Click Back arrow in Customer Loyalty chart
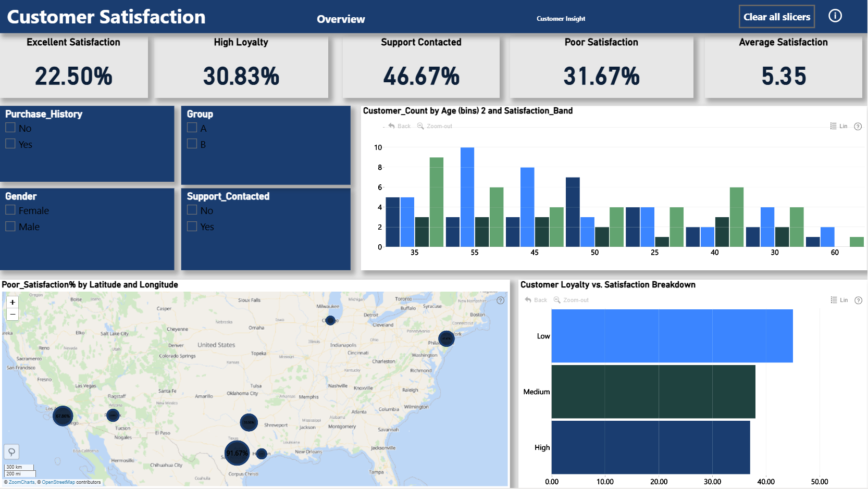Screen dimensions: 868x489 pos(536,300)
